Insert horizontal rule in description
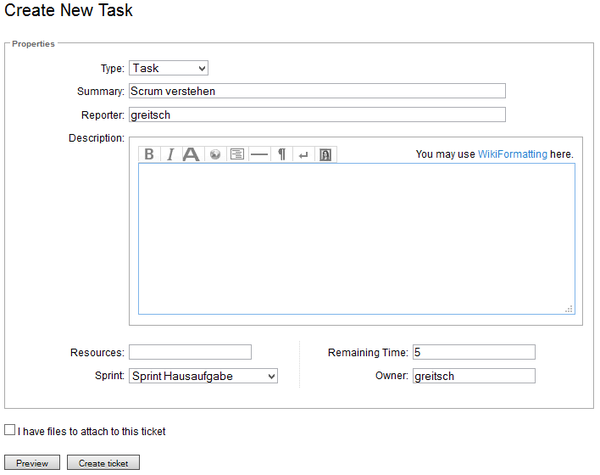The width and height of the screenshot is (600, 475). pyautogui.click(x=259, y=154)
